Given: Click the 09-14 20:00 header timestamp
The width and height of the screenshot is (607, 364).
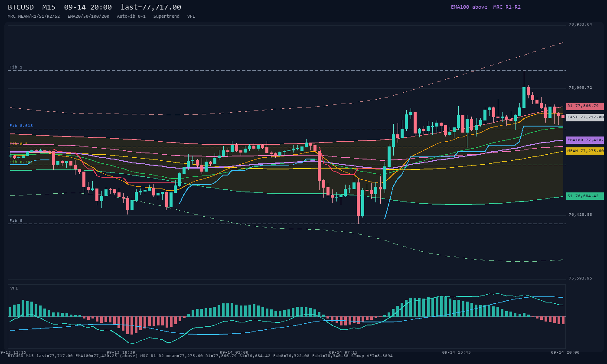Looking at the screenshot, I should [88, 7].
